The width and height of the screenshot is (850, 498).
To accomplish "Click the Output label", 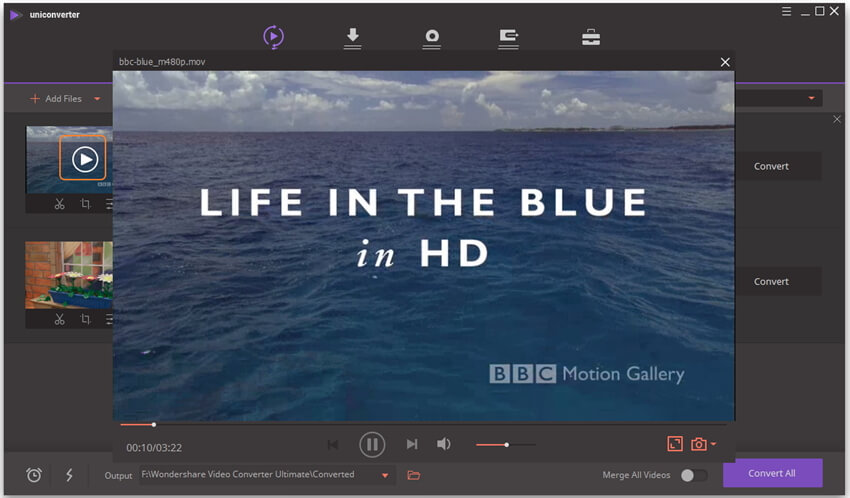I will 118,475.
